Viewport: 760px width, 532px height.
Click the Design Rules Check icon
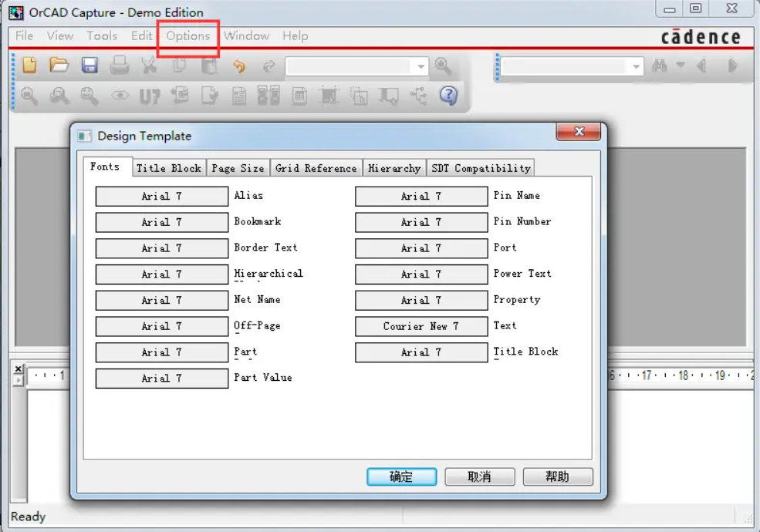(x=209, y=96)
